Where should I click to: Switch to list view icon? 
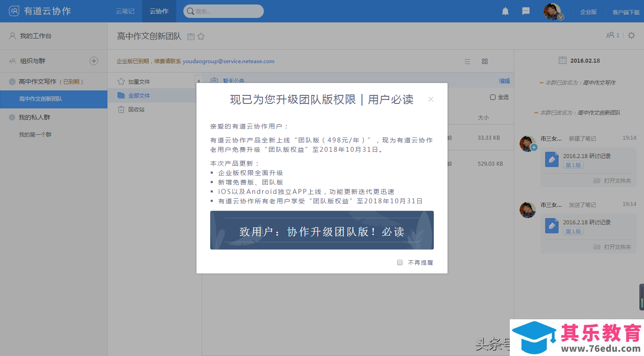point(467,61)
